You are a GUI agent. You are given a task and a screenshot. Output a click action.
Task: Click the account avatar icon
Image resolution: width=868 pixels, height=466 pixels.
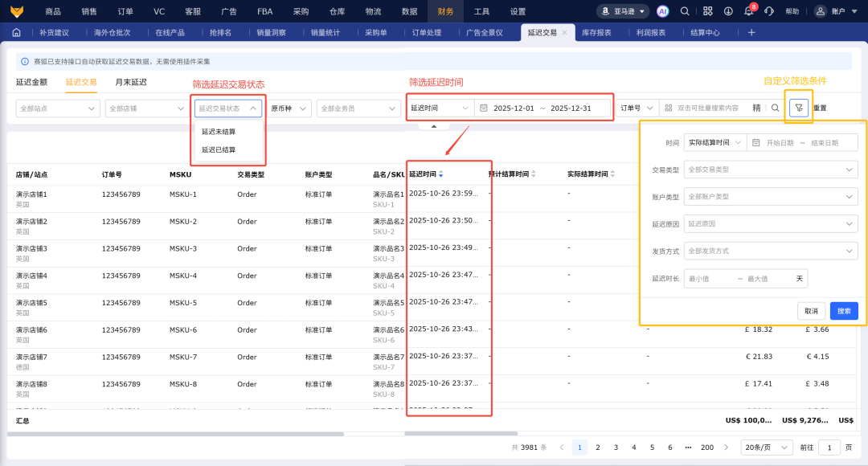pos(821,11)
